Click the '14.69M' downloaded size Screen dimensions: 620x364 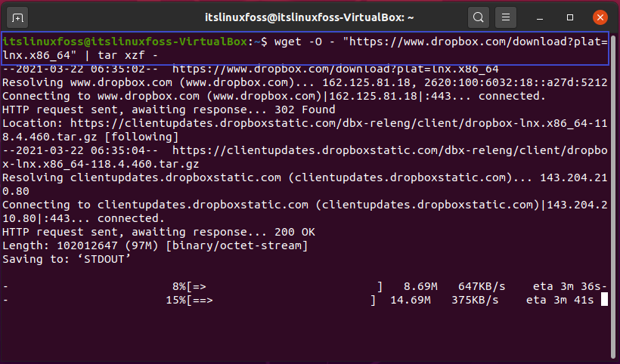(411, 300)
